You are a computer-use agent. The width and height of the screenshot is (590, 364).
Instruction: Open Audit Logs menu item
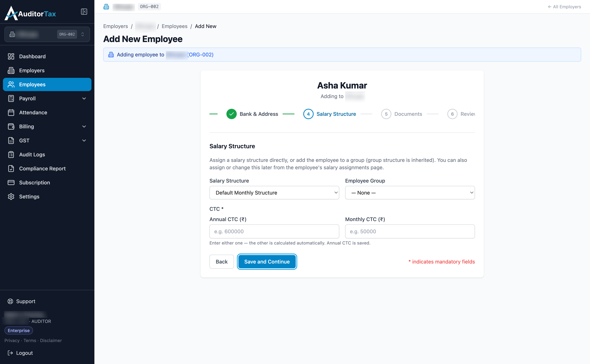click(47, 155)
